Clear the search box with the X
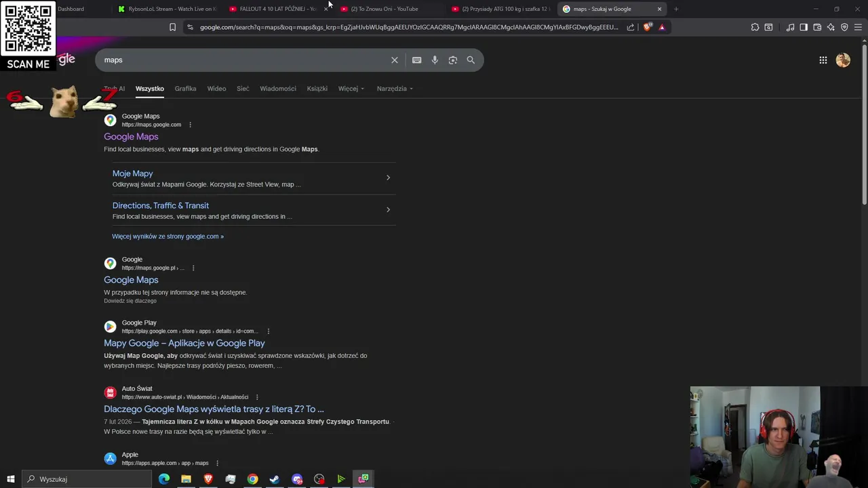Viewport: 868px width, 488px height. [x=395, y=60]
